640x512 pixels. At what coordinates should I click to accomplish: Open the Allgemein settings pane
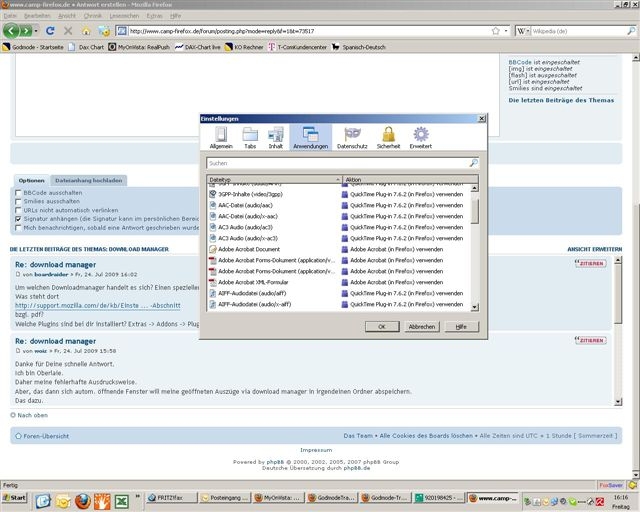point(221,137)
